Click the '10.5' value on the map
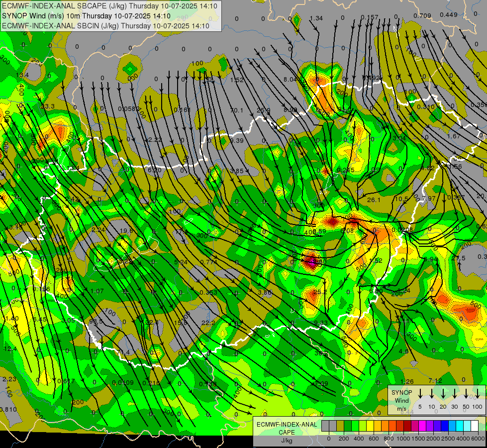 point(401,199)
